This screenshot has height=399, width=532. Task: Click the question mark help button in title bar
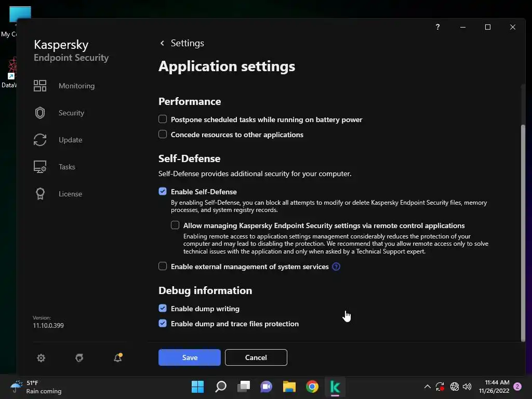tap(437, 27)
